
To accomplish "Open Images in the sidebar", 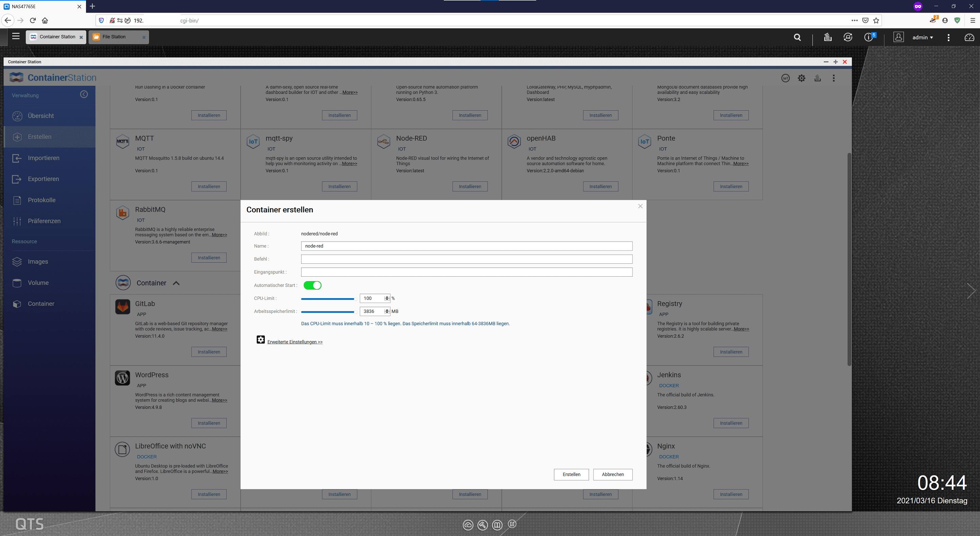I will tap(38, 262).
